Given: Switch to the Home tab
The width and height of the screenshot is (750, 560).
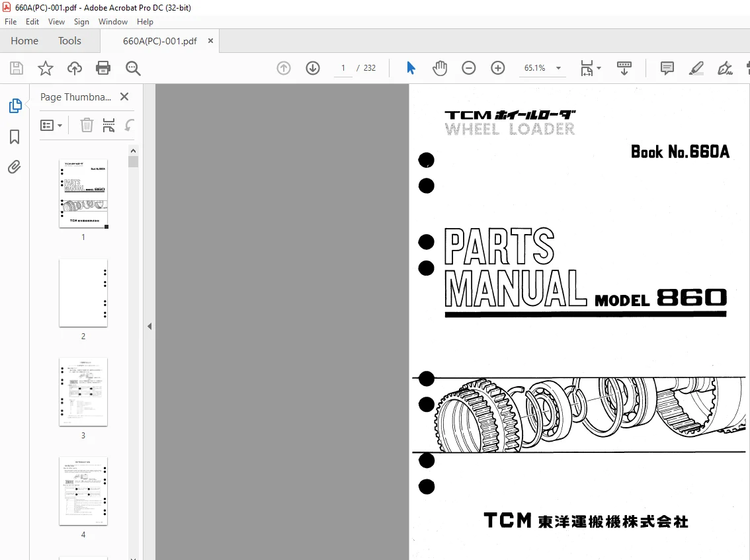Looking at the screenshot, I should tap(24, 40).
